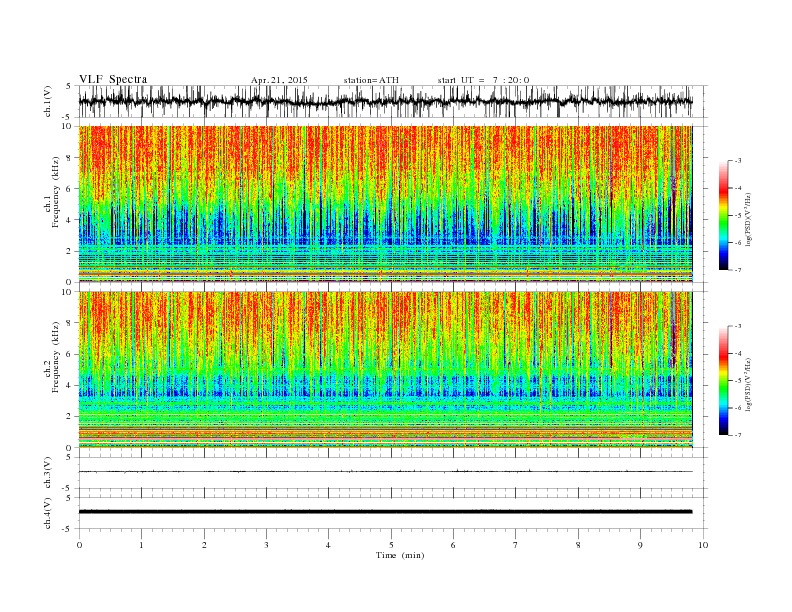The image size is (792, 612).
Task: Click the '-3' tick on ch.1 colorbar
Action: pos(738,161)
